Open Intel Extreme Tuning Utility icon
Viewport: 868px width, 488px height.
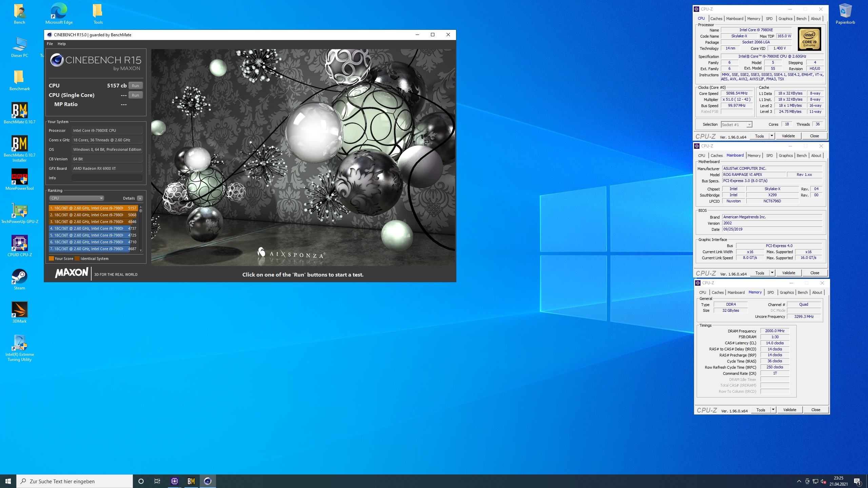tap(19, 348)
